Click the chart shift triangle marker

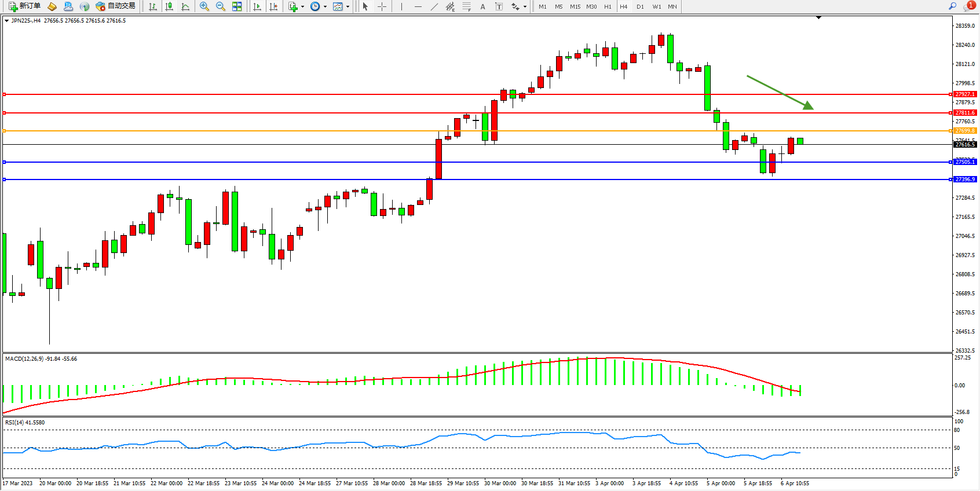point(818,18)
